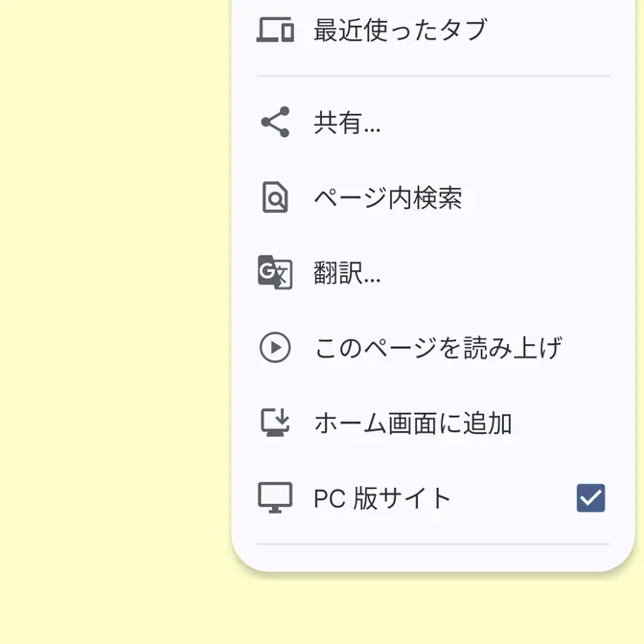The image size is (644, 644).
Task: Uncheck the PC 版サイト checkbox
Action: (x=590, y=497)
